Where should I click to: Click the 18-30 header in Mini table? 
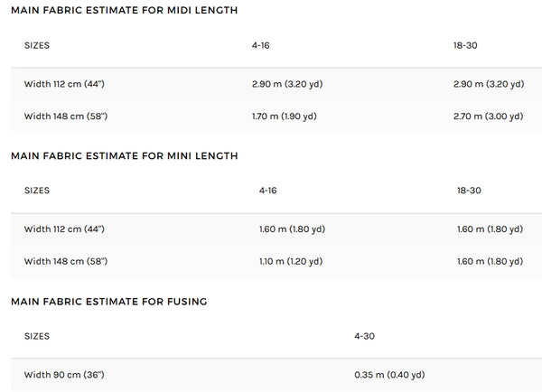(469, 191)
